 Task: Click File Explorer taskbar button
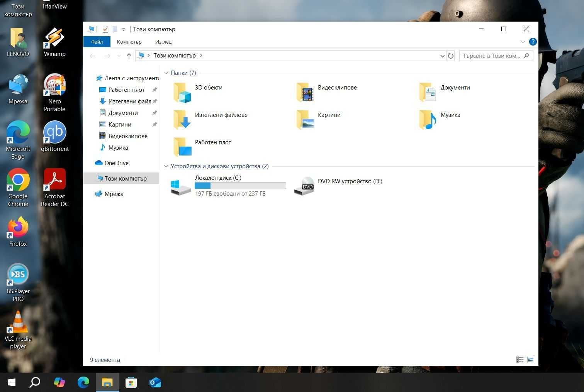coord(107,382)
